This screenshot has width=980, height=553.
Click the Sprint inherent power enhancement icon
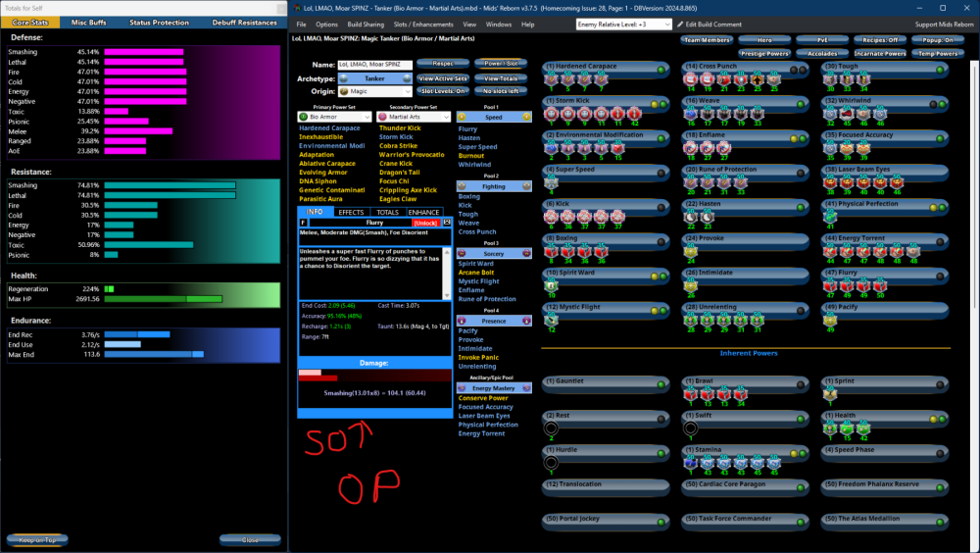[x=831, y=393]
